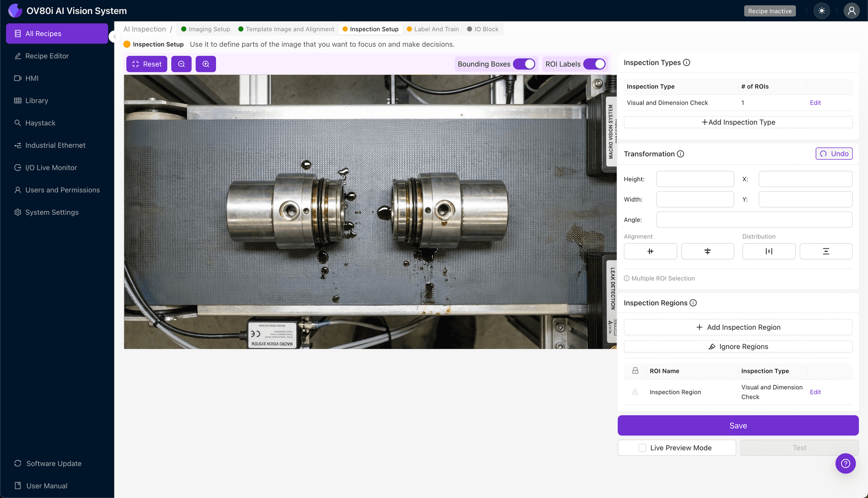Viewport: 868px width, 498px height.
Task: Select the horizontal alignment icon under Alignment
Action: click(650, 251)
